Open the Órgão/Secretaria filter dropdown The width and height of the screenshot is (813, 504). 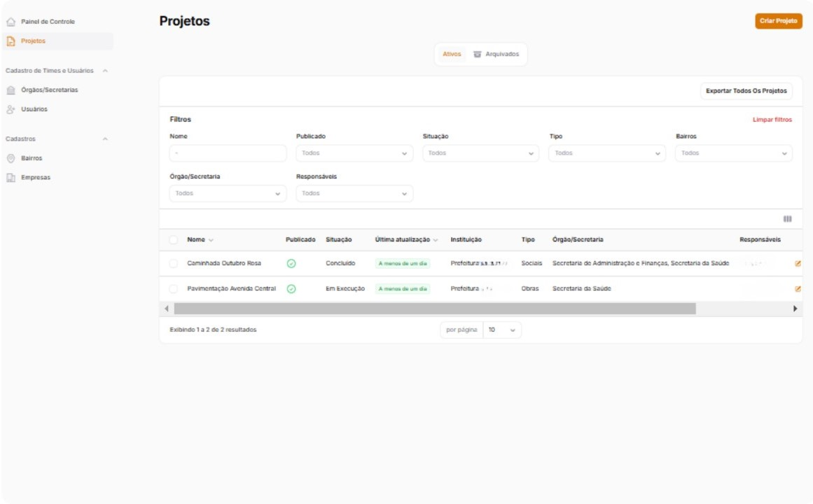(x=228, y=194)
